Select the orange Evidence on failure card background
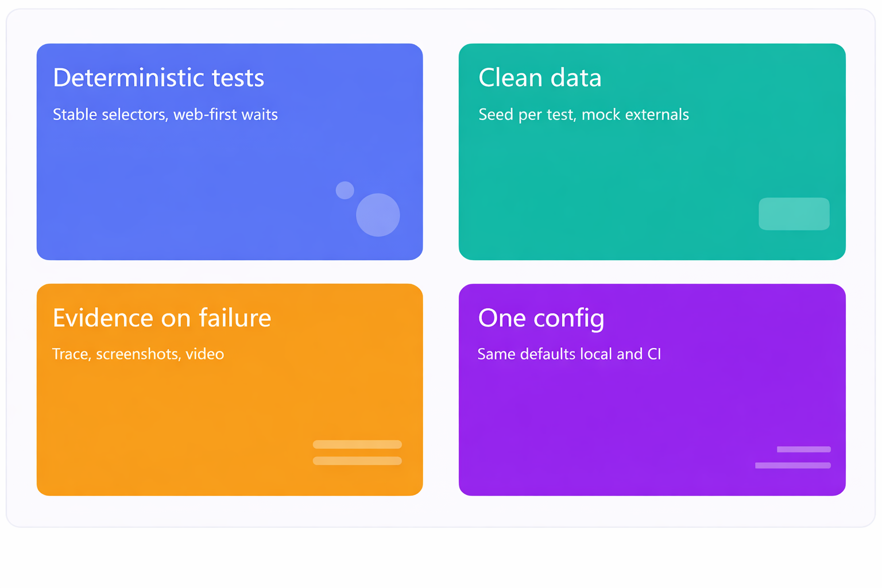 tap(172, 425)
